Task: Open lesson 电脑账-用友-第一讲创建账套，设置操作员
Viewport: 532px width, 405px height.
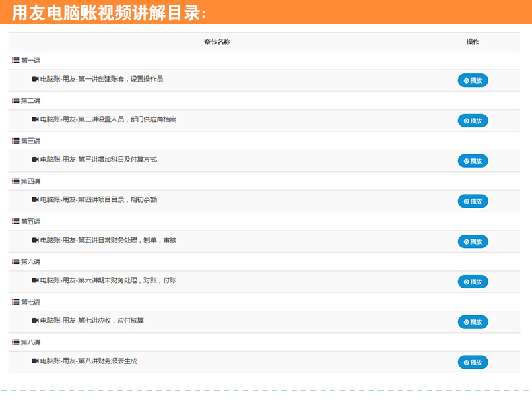Action: click(102, 79)
